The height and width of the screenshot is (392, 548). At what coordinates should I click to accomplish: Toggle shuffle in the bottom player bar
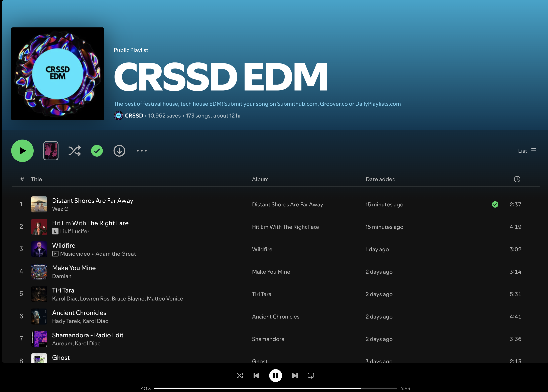tap(240, 376)
